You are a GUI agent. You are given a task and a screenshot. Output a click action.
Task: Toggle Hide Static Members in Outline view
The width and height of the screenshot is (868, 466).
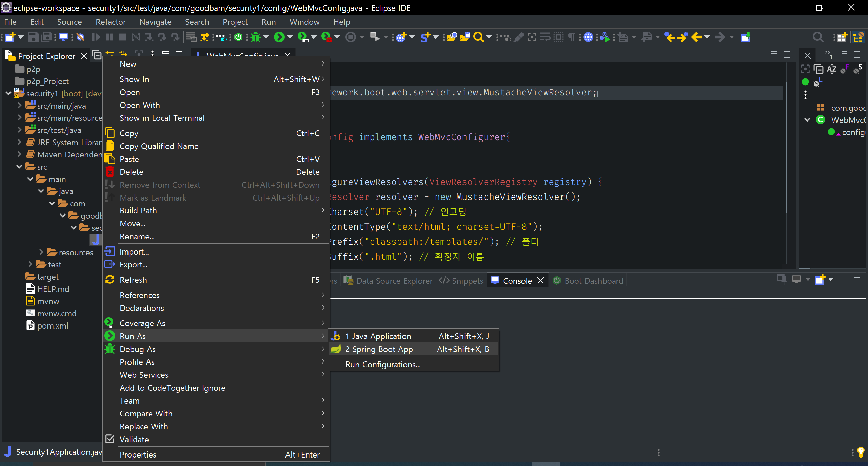tap(858, 69)
